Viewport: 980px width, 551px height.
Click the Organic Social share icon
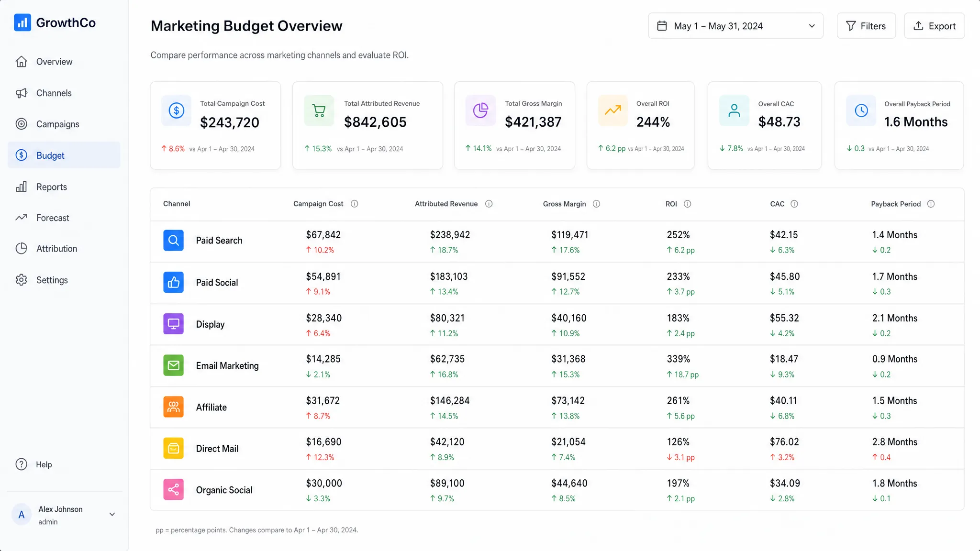coord(173,489)
